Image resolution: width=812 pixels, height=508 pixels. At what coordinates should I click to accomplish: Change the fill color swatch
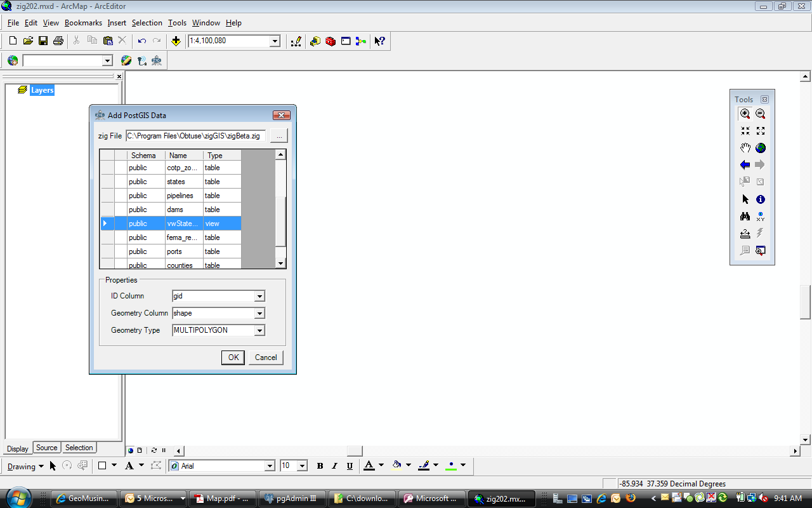point(397,466)
